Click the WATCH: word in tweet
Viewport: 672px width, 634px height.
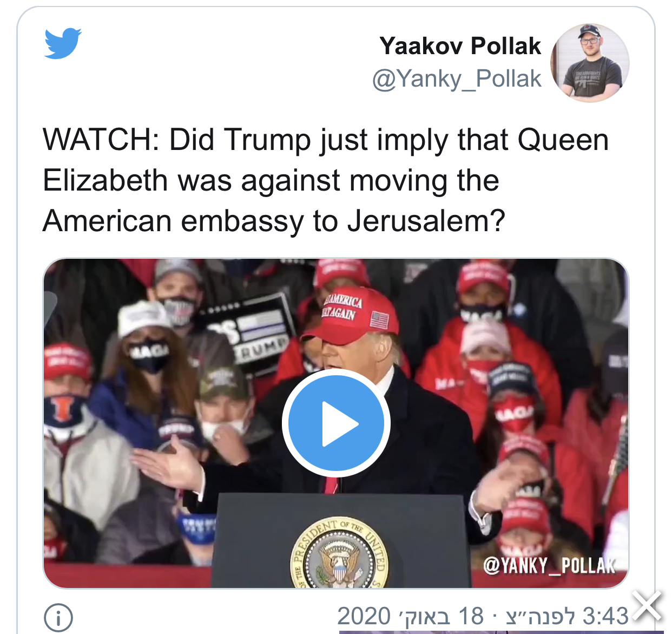101,140
